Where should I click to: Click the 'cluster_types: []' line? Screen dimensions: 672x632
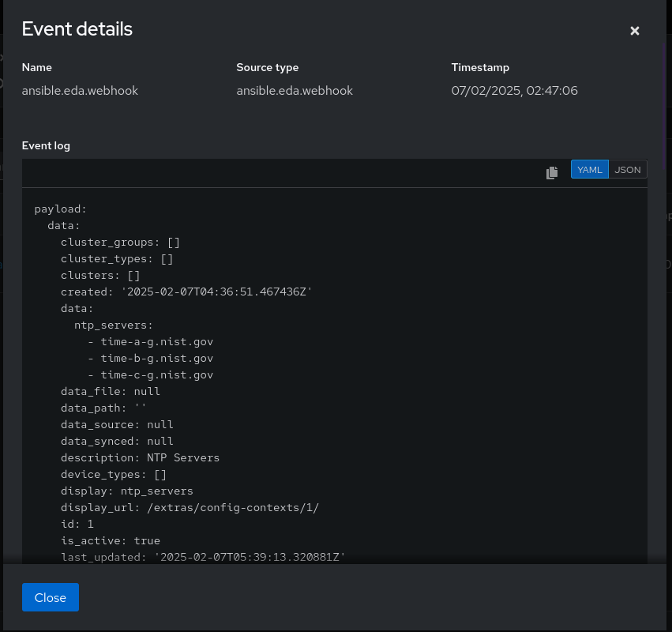117,259
